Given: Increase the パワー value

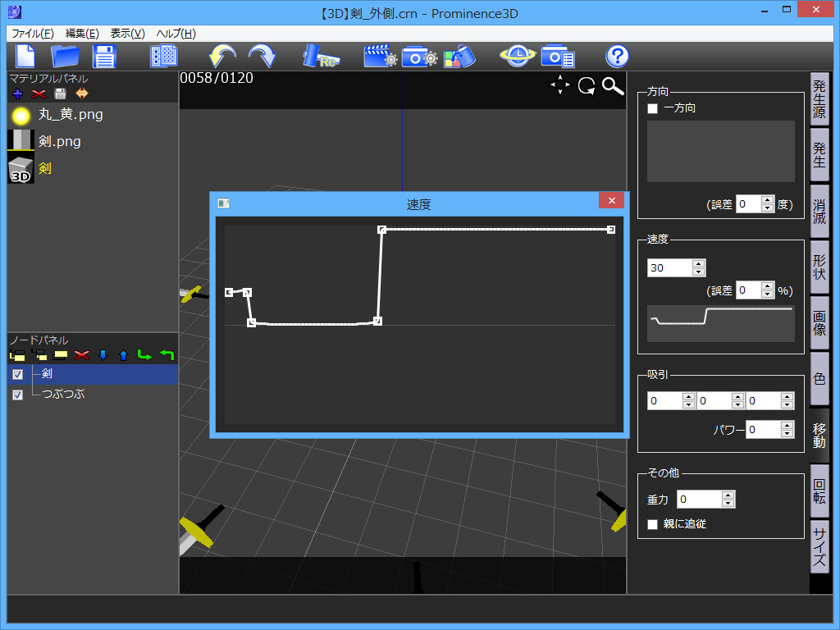Looking at the screenshot, I should [787, 426].
